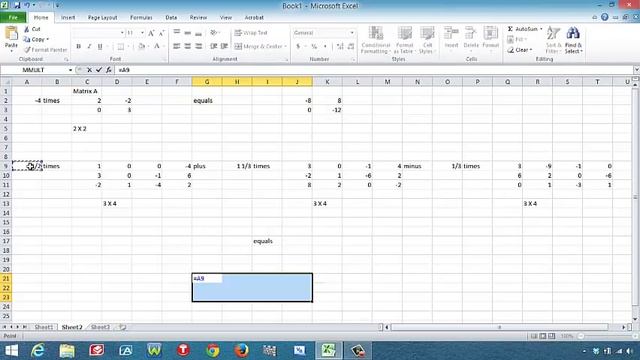
Task: Open Sort & Filter menu
Action: click(x=553, y=40)
